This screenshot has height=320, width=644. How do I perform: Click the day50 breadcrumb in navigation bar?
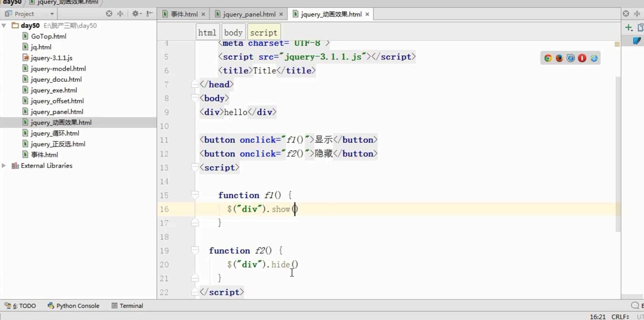click(x=12, y=2)
